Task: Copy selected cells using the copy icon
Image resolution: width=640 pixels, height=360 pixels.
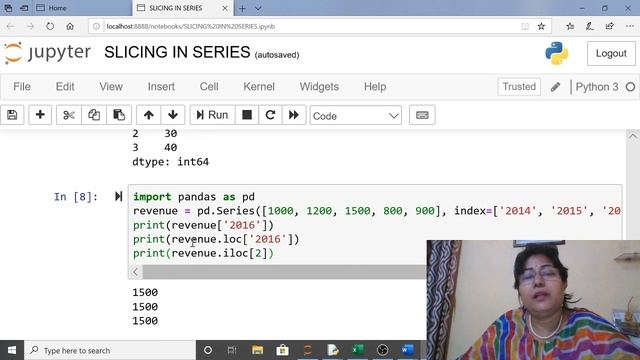Action: (94, 115)
